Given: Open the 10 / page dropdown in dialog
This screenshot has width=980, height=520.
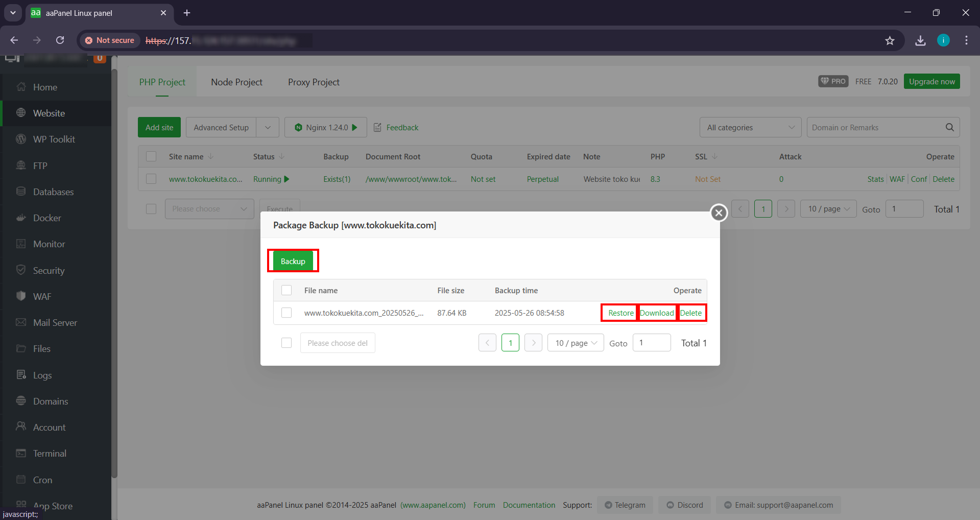Looking at the screenshot, I should (576, 343).
